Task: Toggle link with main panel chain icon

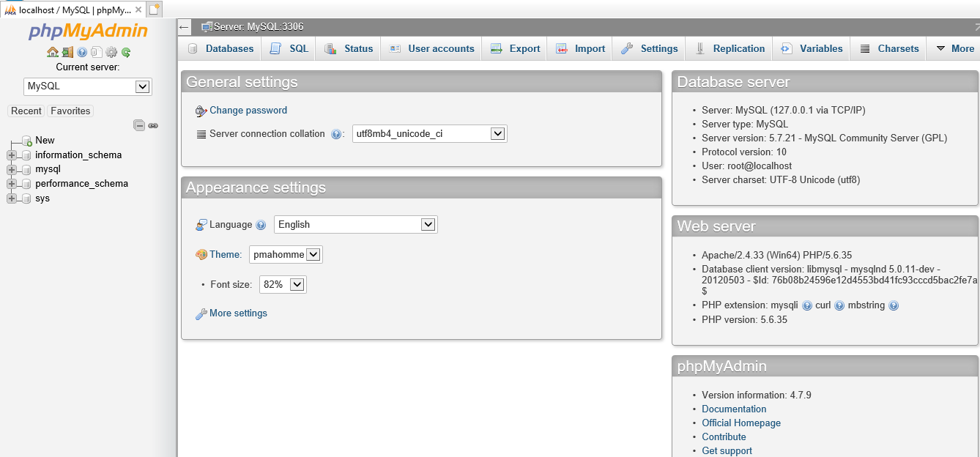Action: tap(153, 125)
